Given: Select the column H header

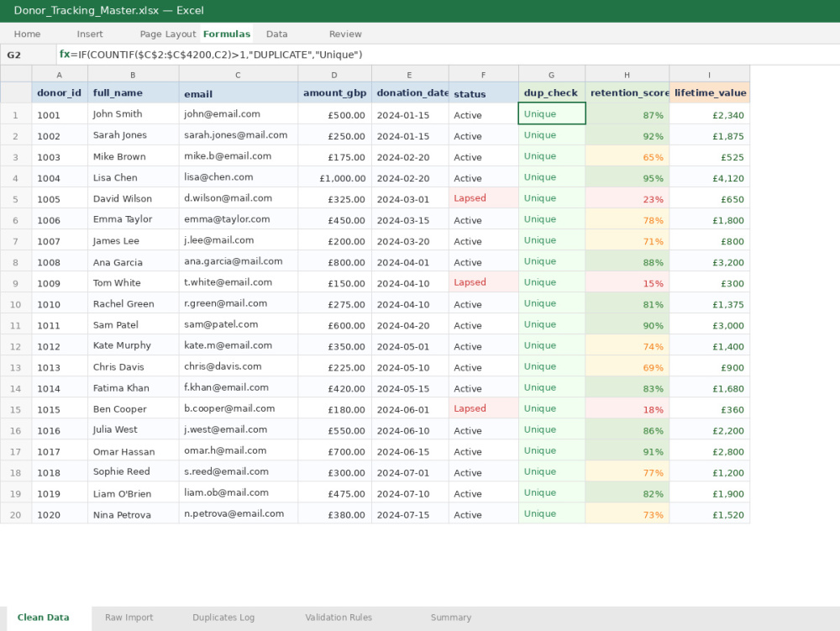Looking at the screenshot, I should point(627,75).
